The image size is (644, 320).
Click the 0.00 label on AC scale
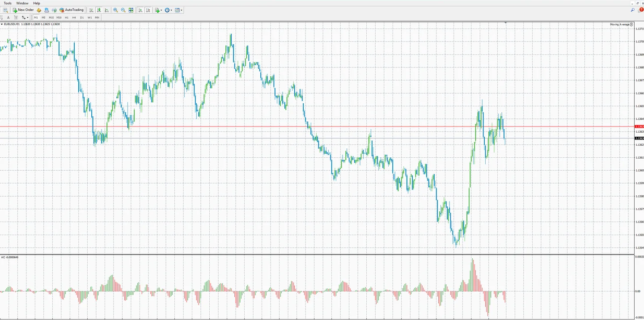[x=639, y=291]
